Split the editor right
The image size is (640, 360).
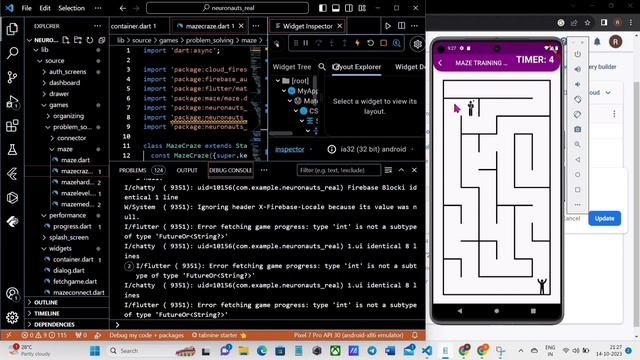(402, 26)
